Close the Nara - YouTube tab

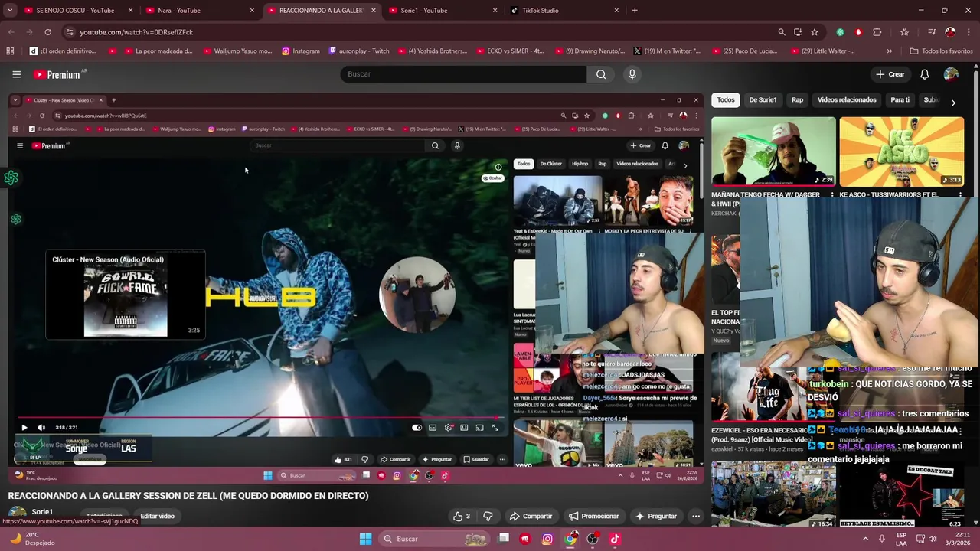pos(252,11)
